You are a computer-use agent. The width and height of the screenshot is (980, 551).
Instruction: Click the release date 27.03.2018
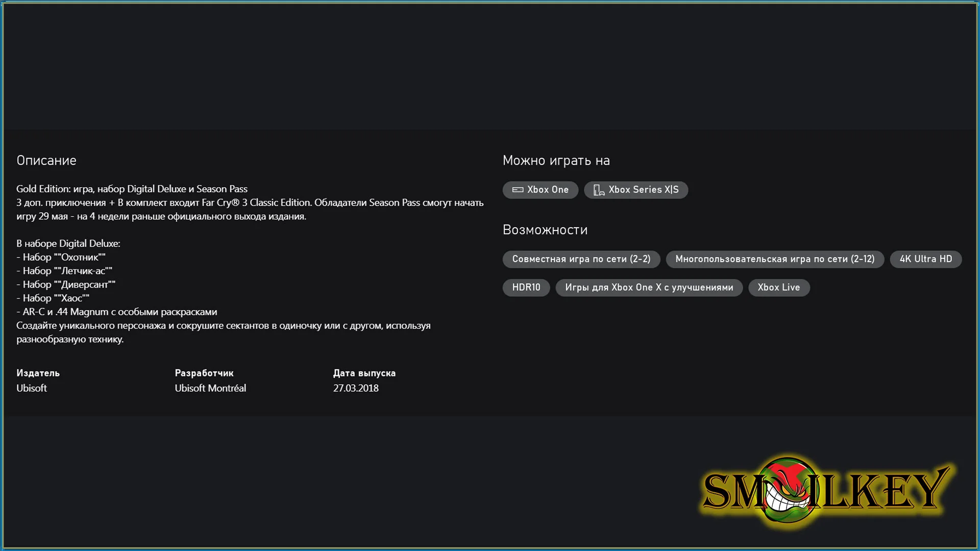tap(356, 388)
